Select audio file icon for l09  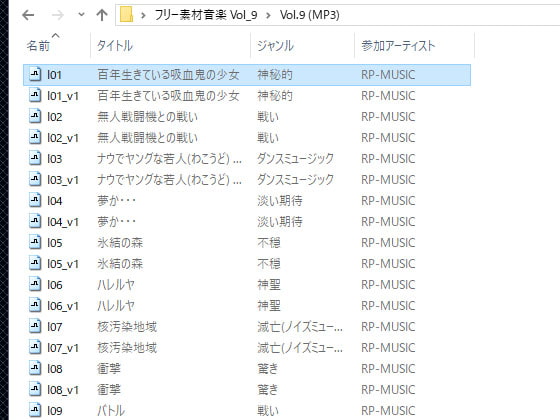point(35,410)
